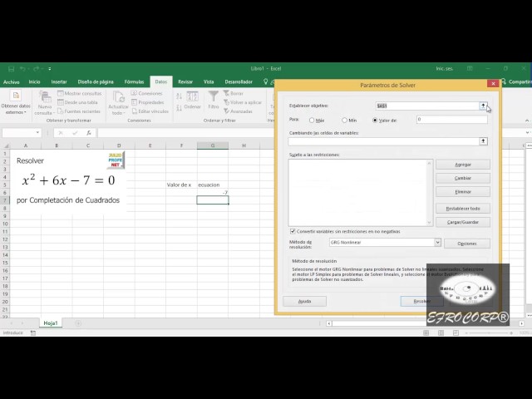532x399 pixels.
Task: Open Avanzadas filter options
Action: coord(238,111)
